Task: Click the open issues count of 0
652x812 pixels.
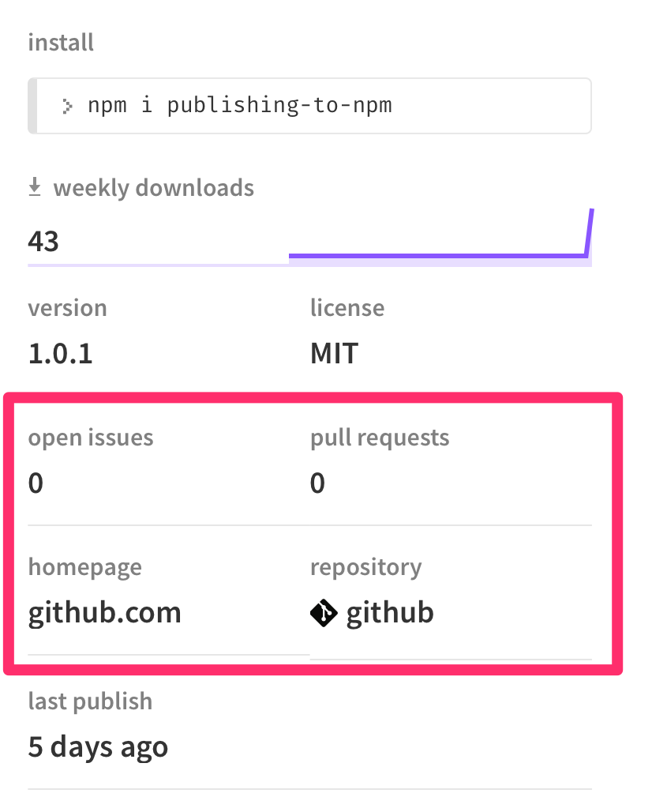Action: click(x=35, y=483)
